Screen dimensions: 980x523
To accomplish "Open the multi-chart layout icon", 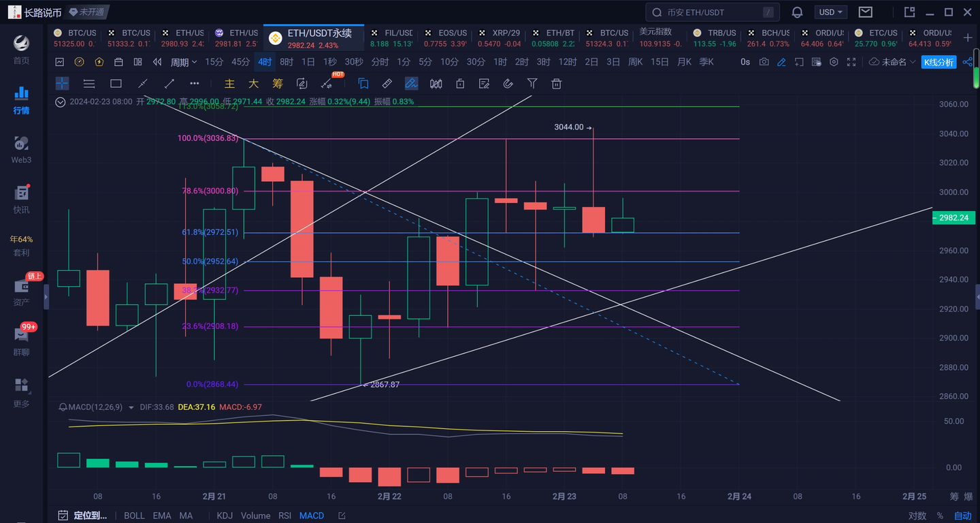I will 137,62.
